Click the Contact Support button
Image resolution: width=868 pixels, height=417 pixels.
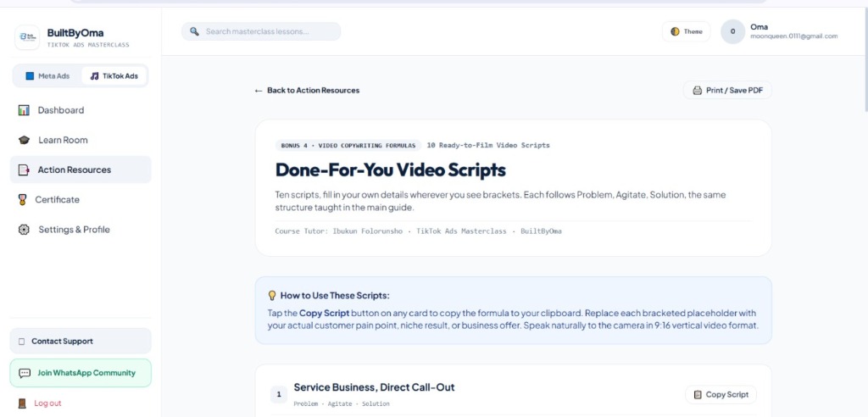[81, 341]
